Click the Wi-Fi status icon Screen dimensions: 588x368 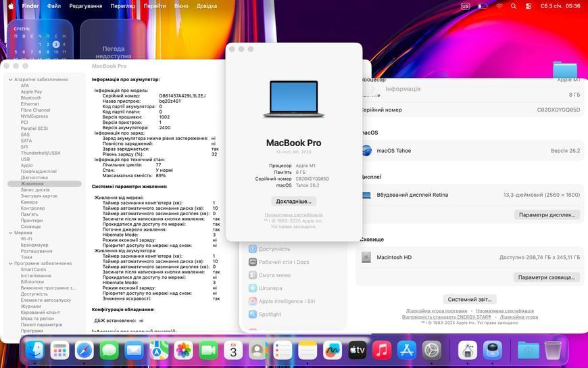[x=499, y=6]
